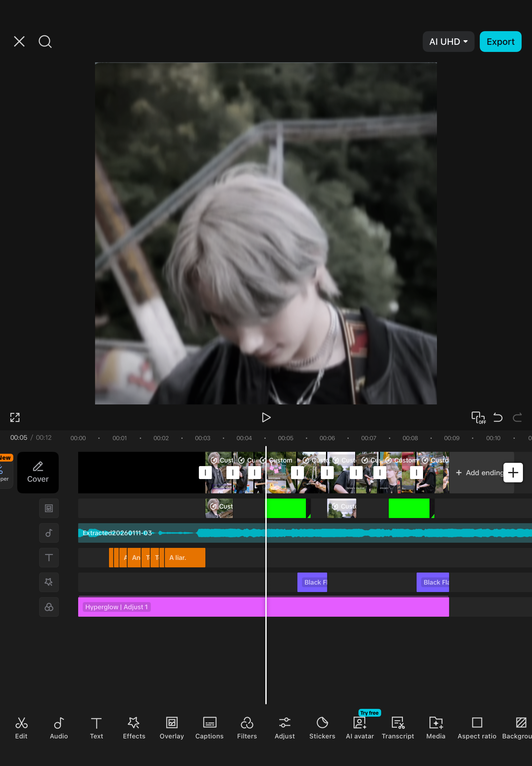This screenshot has width=532, height=766.
Task: Click the plus button to add media
Action: (x=513, y=473)
